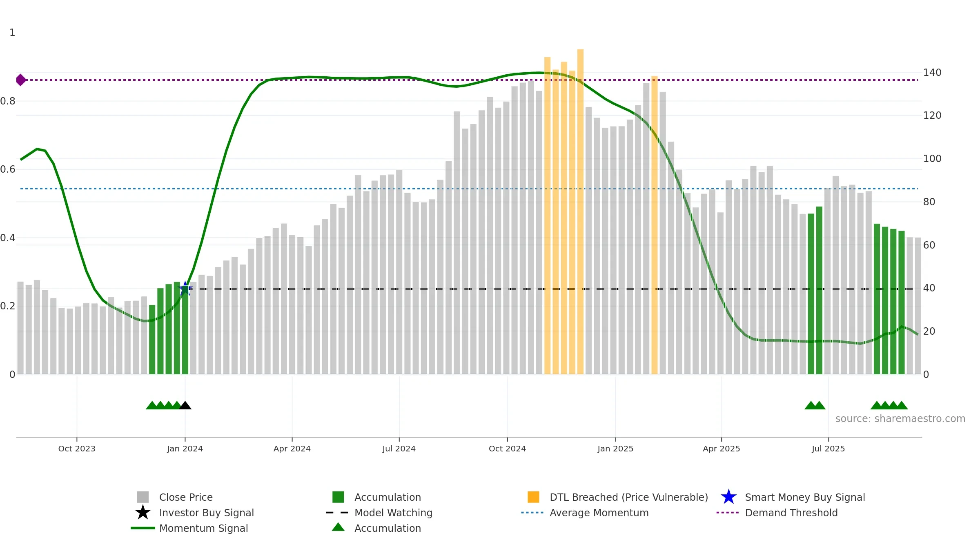Click the first green accumulation triangle before Jan 2024
This screenshot has height=551, width=980.
(152, 405)
